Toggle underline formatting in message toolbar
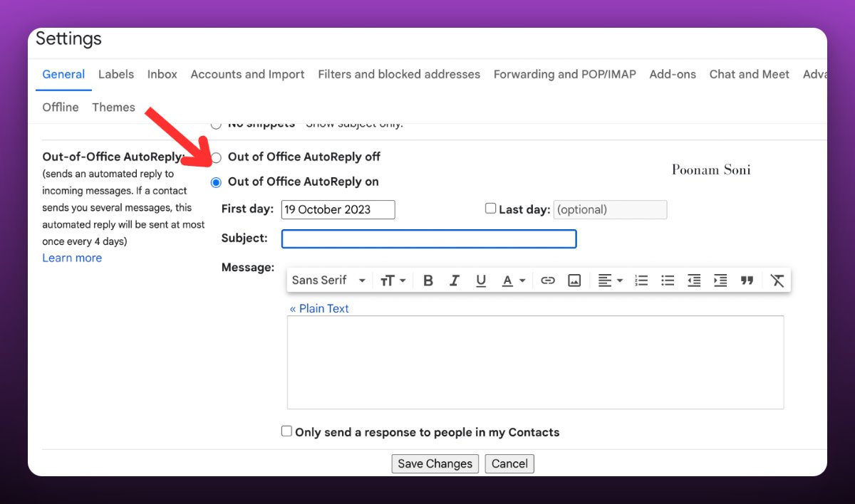855x504 pixels. (x=481, y=280)
